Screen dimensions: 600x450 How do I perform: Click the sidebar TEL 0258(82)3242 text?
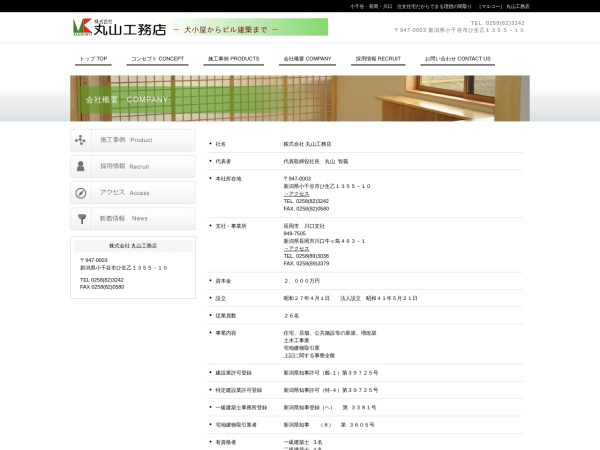coord(102,280)
